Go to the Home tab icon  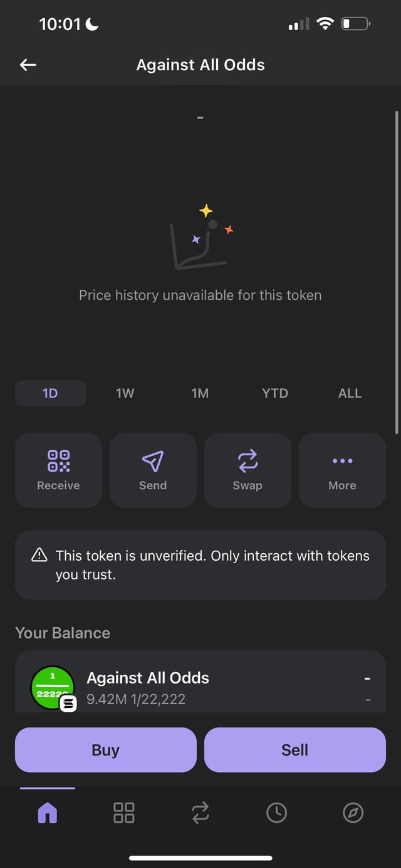48,813
